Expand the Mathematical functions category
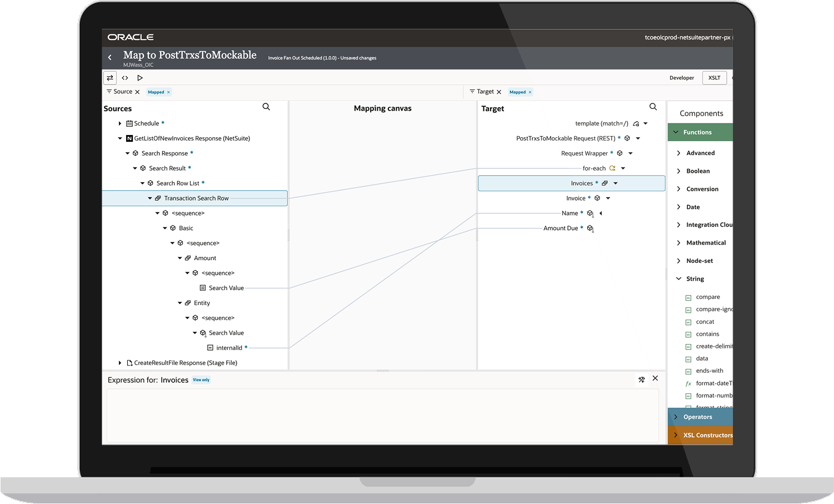The image size is (834, 504). (678, 243)
